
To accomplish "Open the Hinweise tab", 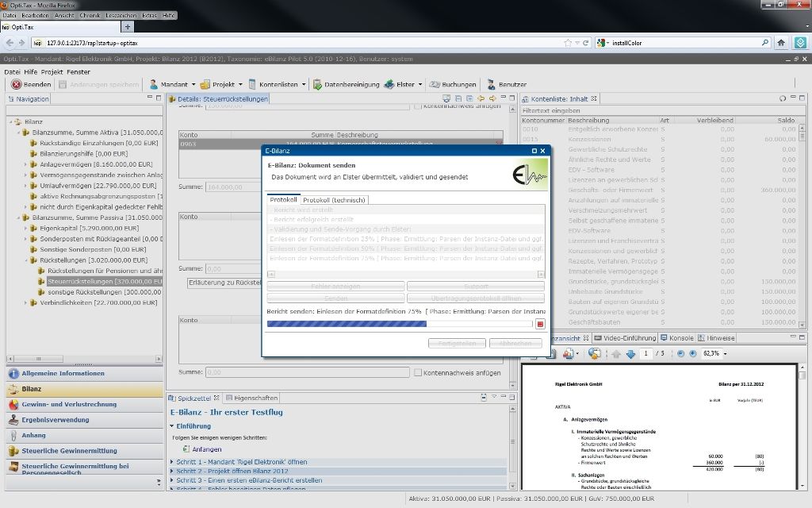I will [717, 338].
